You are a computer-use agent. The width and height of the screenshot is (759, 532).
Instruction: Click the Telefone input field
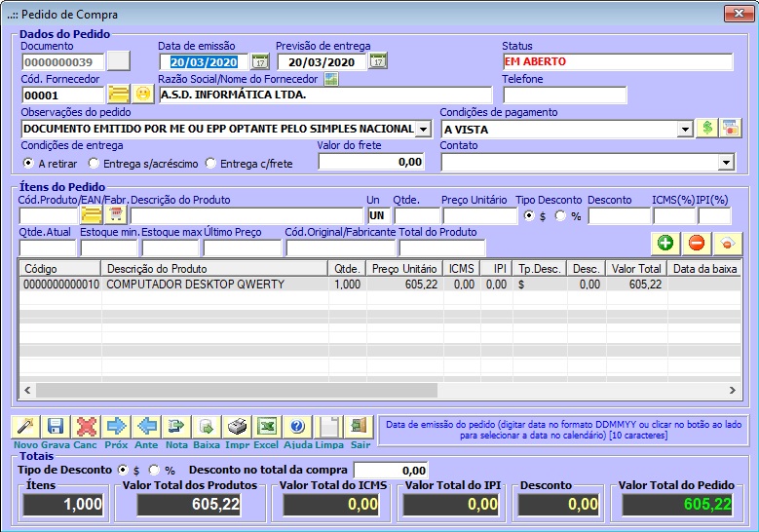(565, 95)
